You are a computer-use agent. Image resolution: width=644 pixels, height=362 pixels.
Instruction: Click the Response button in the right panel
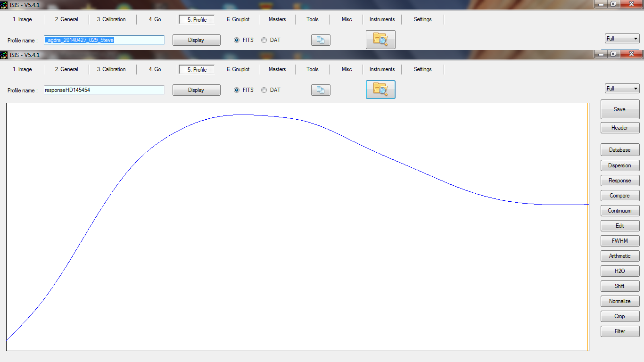(x=619, y=181)
